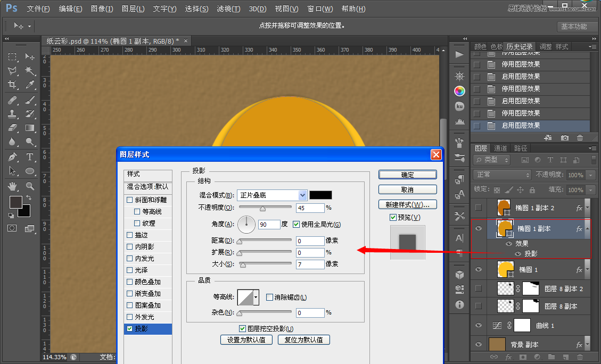
Task: Select the Brush tool
Action: tap(29, 100)
